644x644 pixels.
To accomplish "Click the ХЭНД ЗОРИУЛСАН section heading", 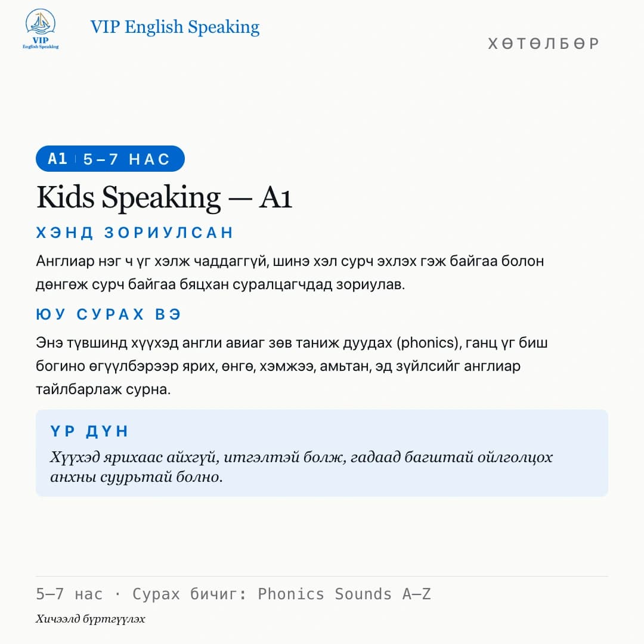I will click(x=135, y=233).
